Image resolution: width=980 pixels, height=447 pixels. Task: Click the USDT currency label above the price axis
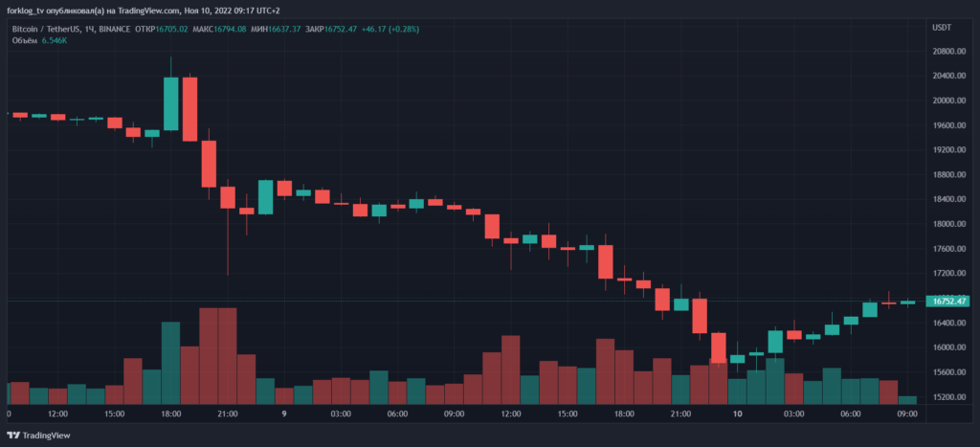click(x=943, y=29)
